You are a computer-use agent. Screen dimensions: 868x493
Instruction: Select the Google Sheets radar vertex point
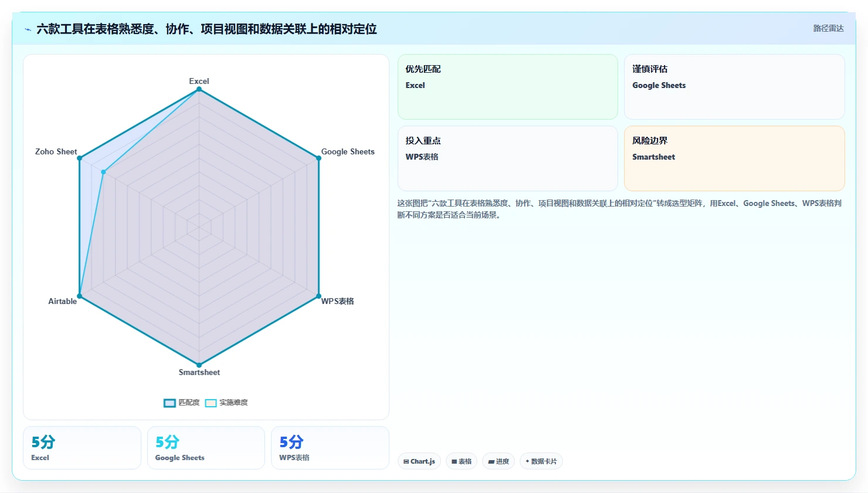click(x=318, y=158)
